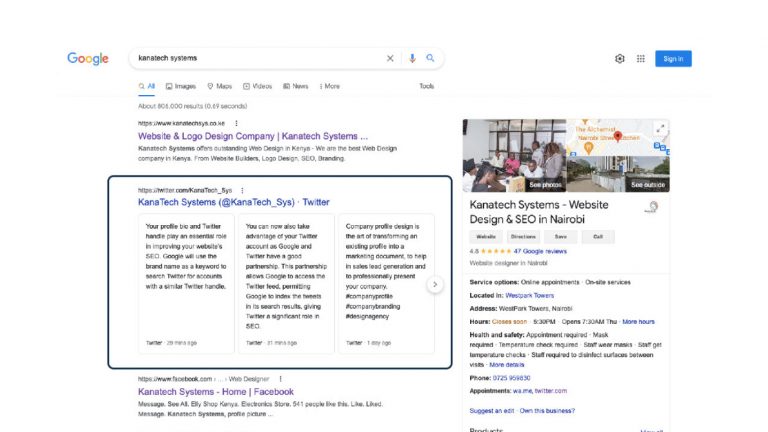Open the Website & Logo Design Company result

(x=253, y=136)
